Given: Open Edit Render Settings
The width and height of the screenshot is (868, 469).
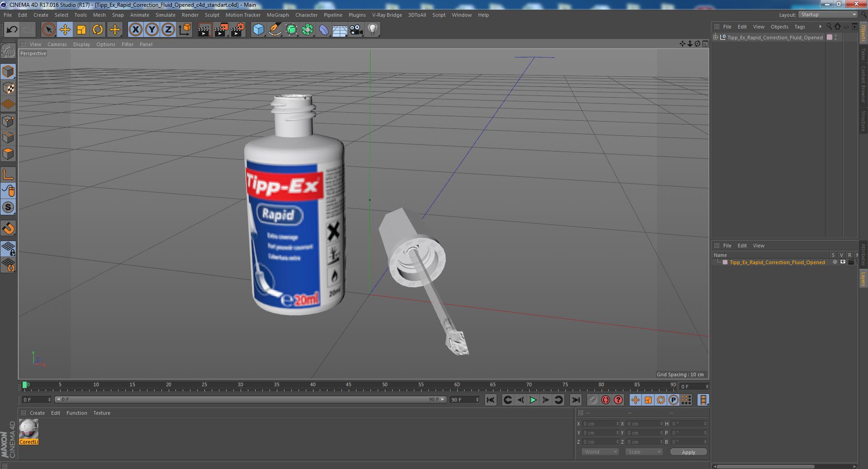Looking at the screenshot, I should [x=238, y=30].
